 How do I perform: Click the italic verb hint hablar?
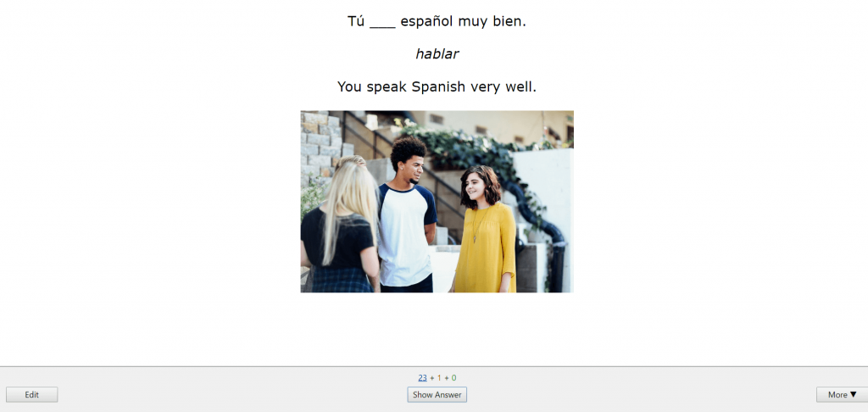pos(437,54)
